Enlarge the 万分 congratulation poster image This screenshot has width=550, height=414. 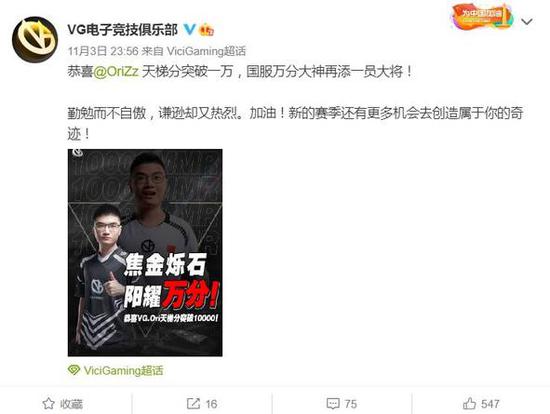click(x=145, y=253)
